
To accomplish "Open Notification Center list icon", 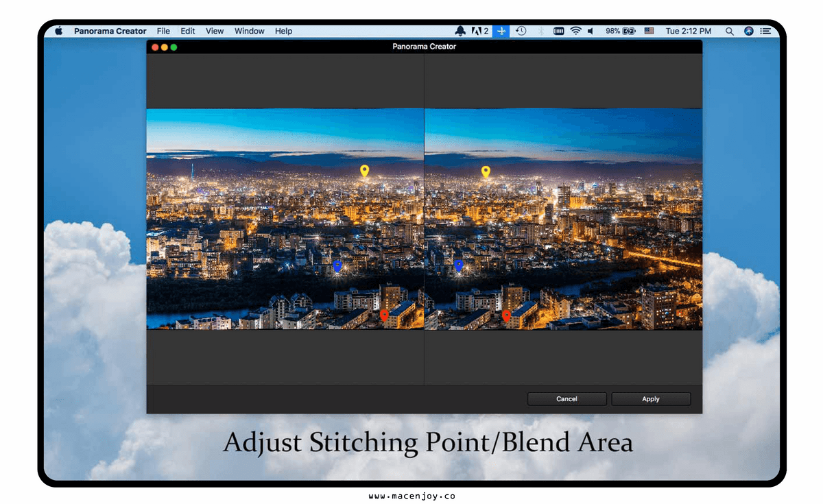I will [765, 31].
